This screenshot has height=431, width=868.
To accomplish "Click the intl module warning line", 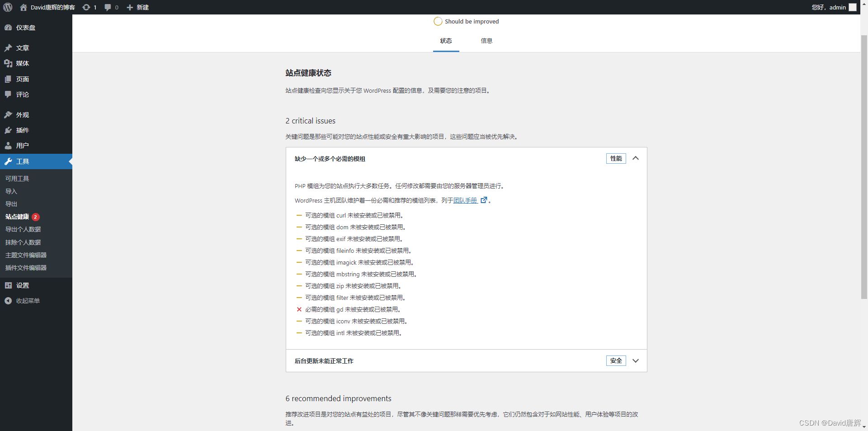I will point(354,333).
